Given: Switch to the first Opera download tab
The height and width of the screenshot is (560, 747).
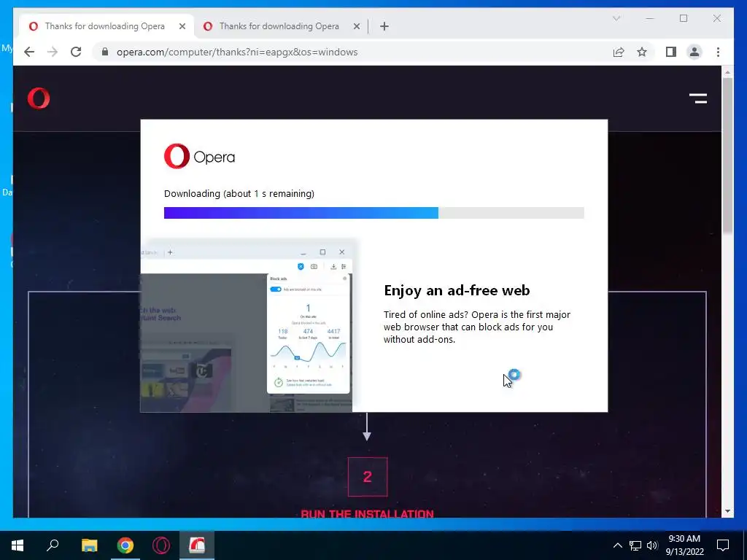Looking at the screenshot, I should [105, 26].
